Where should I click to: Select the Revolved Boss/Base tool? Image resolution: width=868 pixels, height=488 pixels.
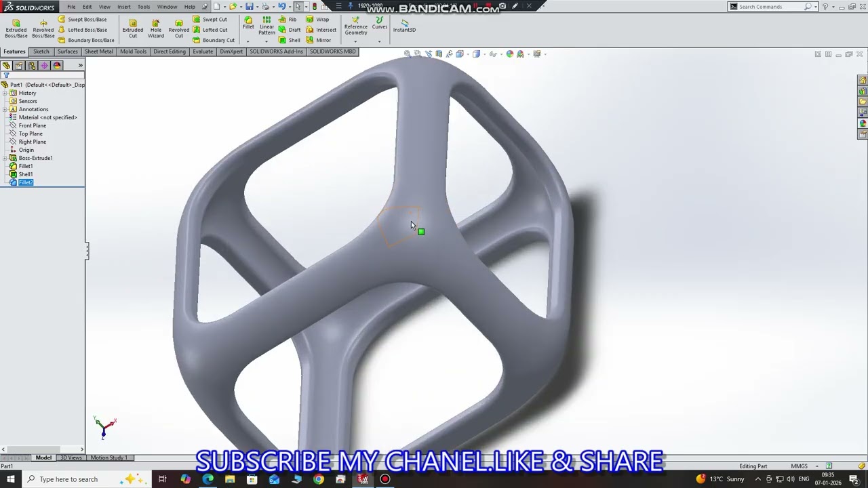[43, 28]
